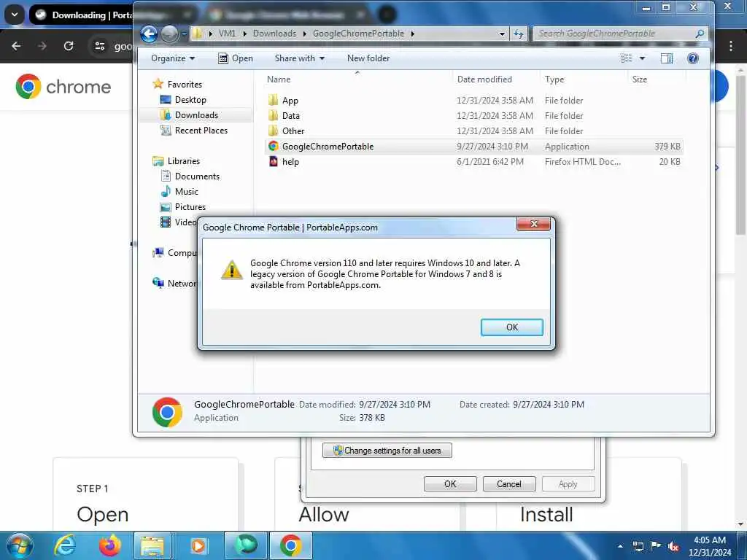
Task: Click Cancel in the Properties dialog
Action: 508,484
